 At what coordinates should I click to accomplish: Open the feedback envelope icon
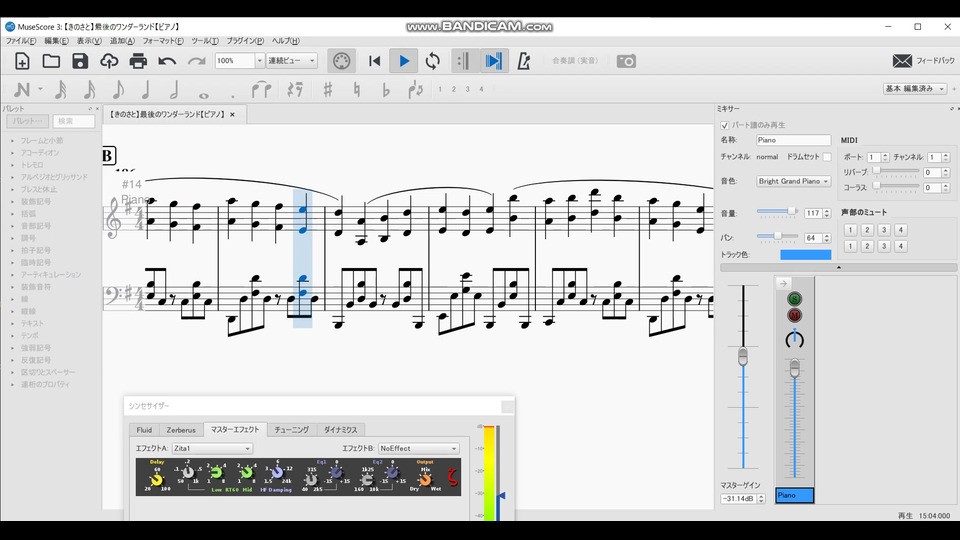[x=902, y=61]
